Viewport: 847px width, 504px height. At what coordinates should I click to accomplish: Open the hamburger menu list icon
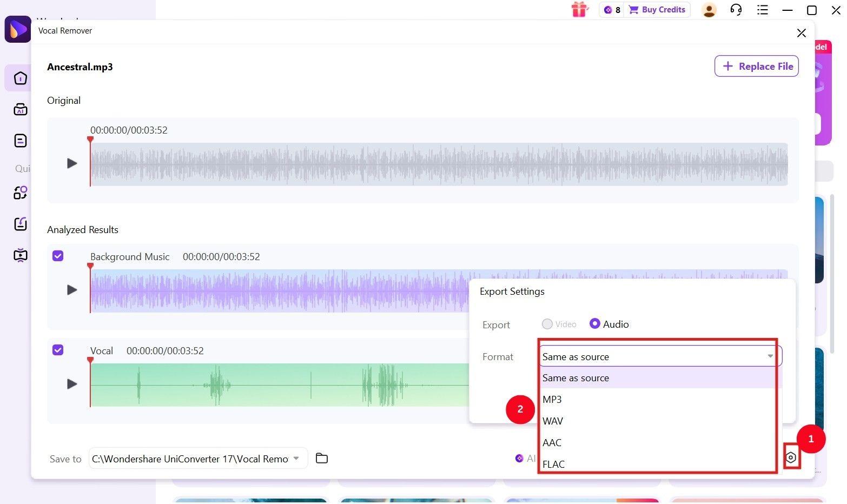coord(763,10)
